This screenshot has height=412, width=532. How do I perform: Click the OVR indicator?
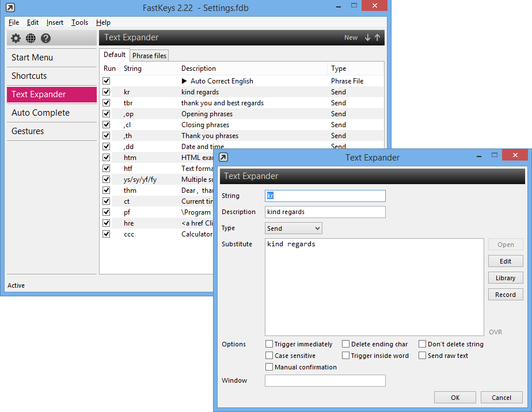(x=495, y=332)
